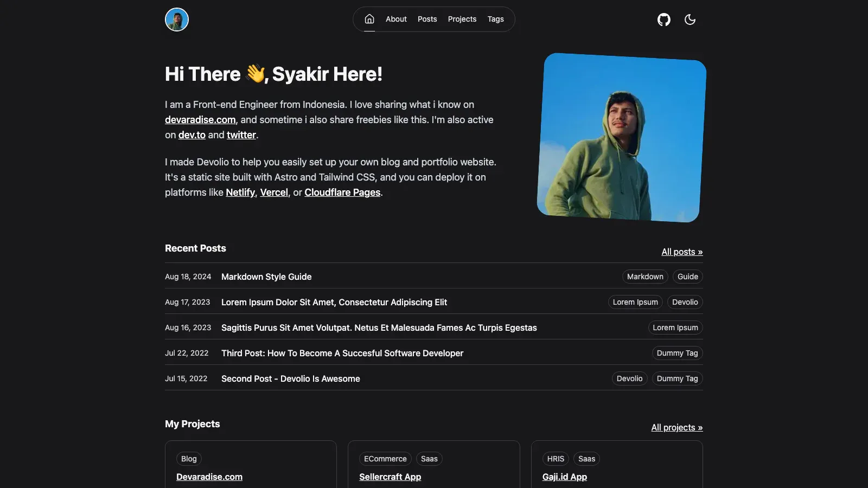This screenshot has height=488, width=868.
Task: Open Markdown Style Guide post
Action: pos(266,277)
